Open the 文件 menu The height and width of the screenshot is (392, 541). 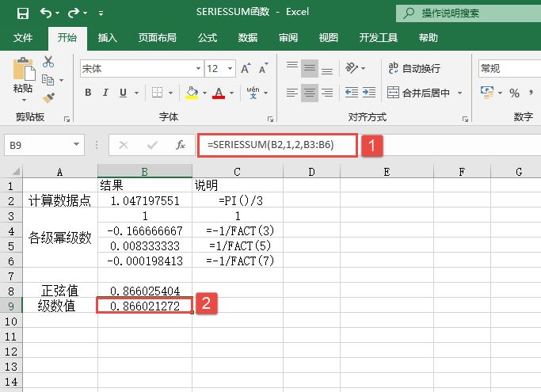coord(23,38)
